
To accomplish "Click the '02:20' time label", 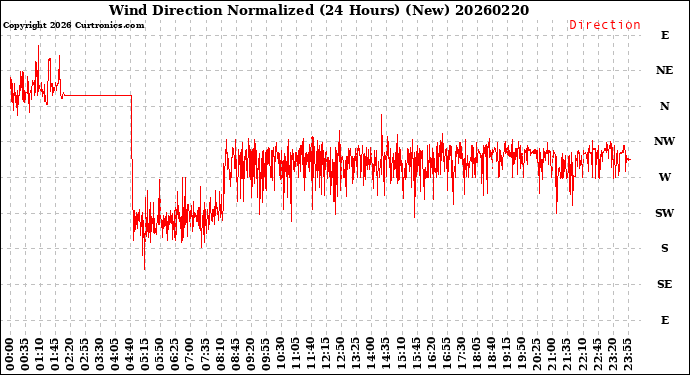I will [70, 355].
